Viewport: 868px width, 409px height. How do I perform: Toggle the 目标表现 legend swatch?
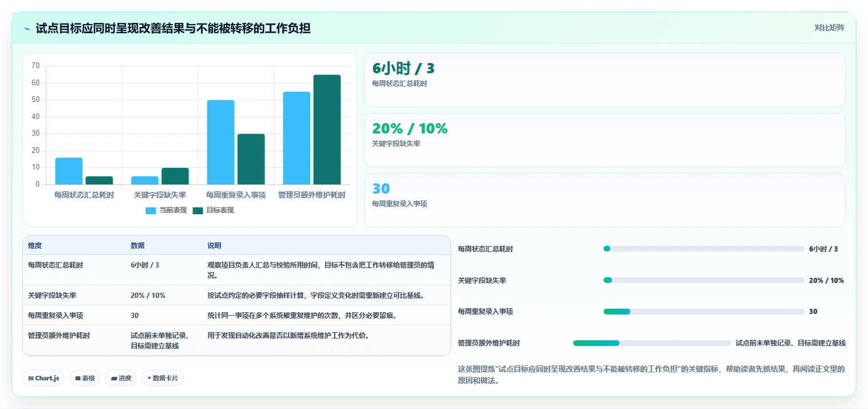pos(198,210)
